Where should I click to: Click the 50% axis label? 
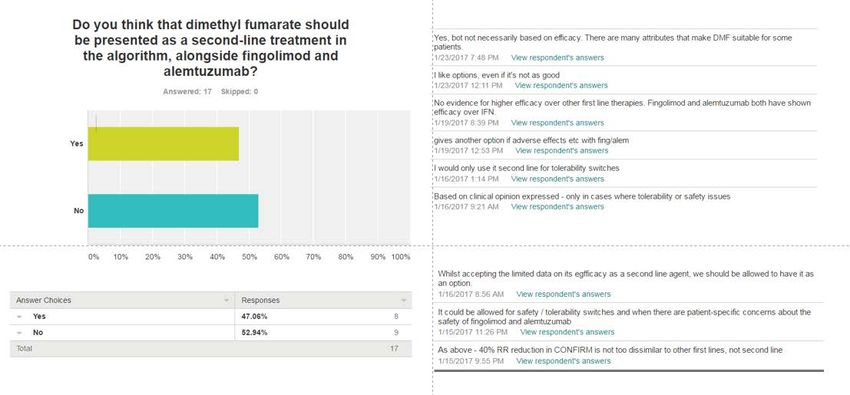click(x=249, y=257)
